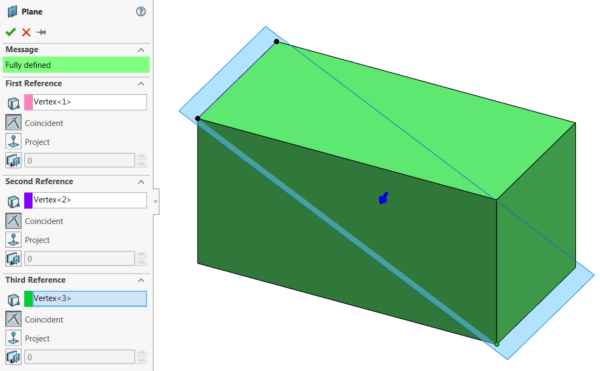Viewport: 600px width, 371px height.
Task: Toggle Coincident under Second Reference
Action: (x=13, y=221)
